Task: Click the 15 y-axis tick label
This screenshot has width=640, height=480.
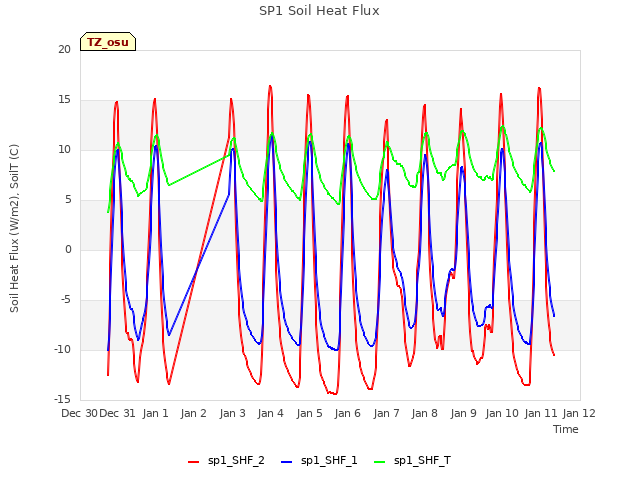Action: pos(64,100)
